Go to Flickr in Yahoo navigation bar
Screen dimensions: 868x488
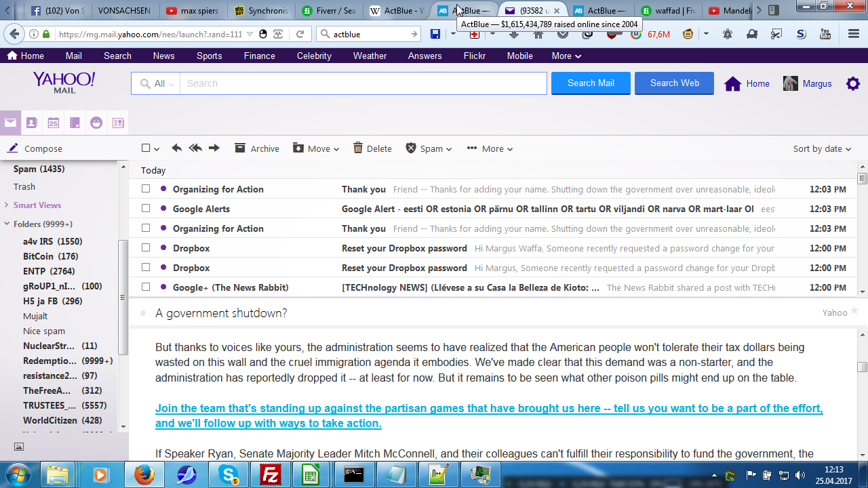click(475, 56)
